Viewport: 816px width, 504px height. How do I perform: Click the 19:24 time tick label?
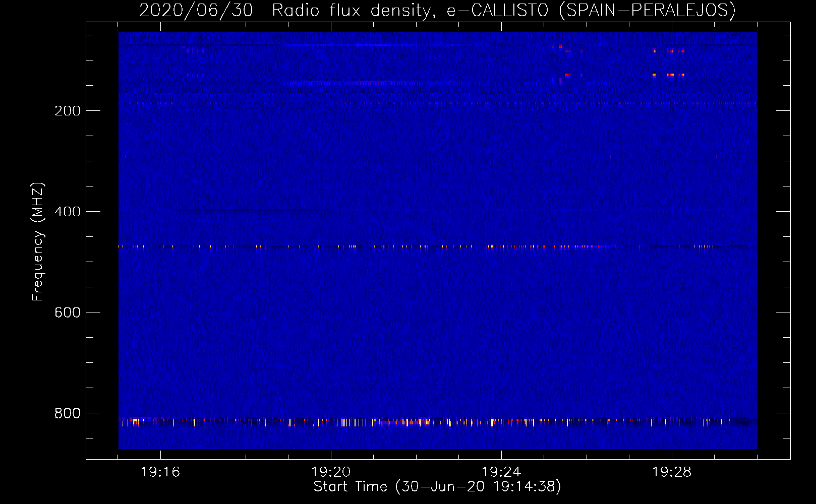(x=501, y=472)
